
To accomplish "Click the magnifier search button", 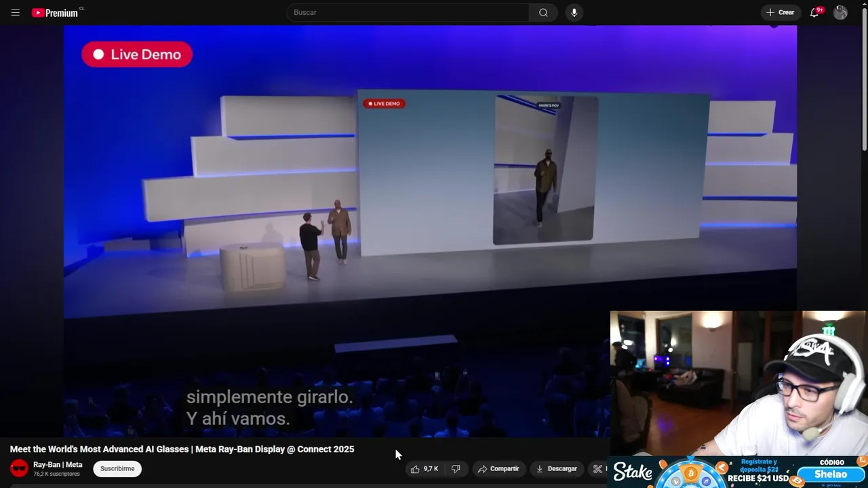I will point(543,12).
